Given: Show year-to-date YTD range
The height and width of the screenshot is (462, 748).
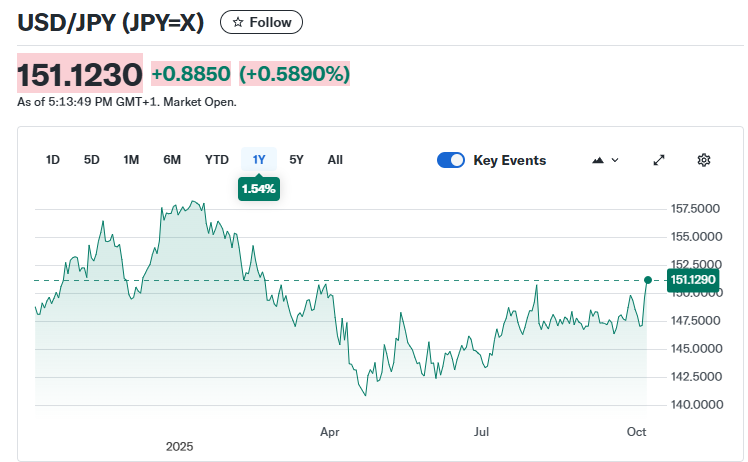Looking at the screenshot, I should click(x=217, y=160).
